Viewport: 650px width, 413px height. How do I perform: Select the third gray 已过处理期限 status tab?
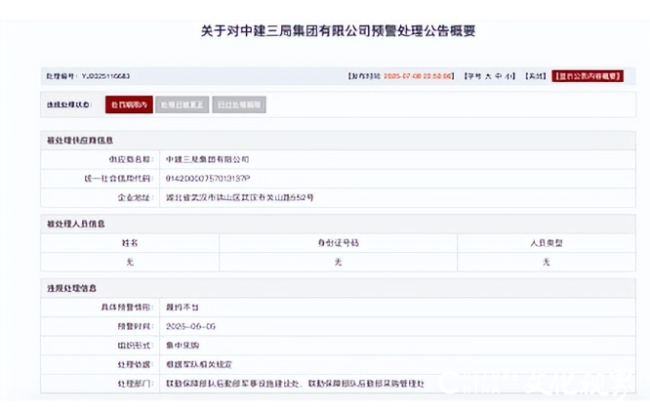(239, 104)
